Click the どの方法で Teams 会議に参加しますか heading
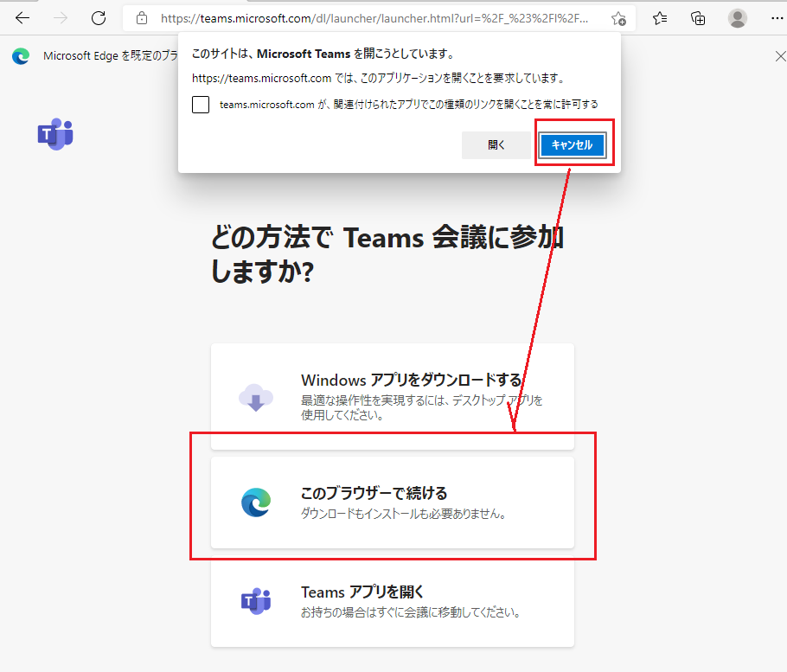 click(x=387, y=254)
